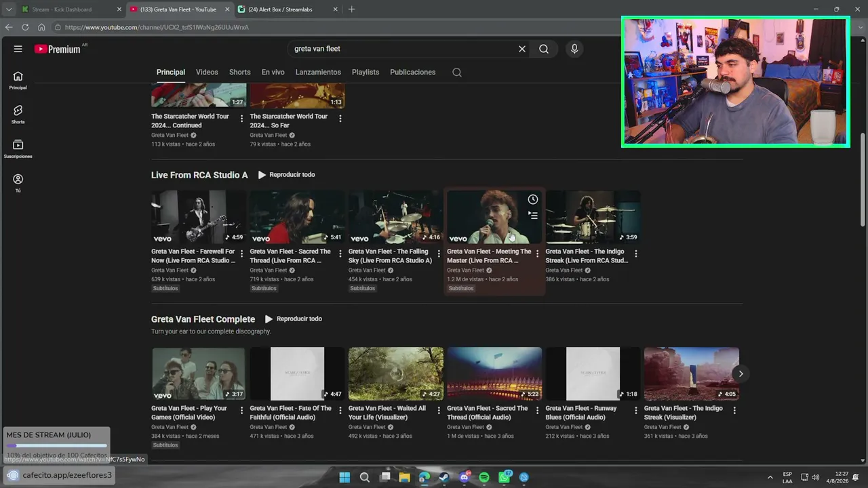The width and height of the screenshot is (868, 488).
Task: Open the volume control in the system tray
Action: point(815,477)
